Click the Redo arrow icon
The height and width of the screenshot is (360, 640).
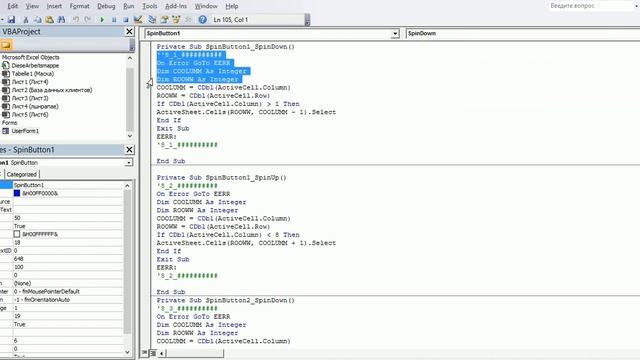coord(87,20)
